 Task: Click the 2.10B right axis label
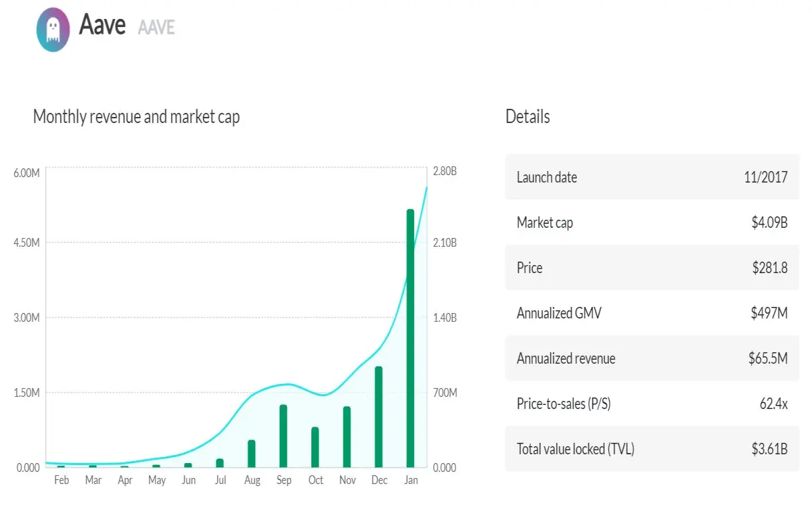445,243
